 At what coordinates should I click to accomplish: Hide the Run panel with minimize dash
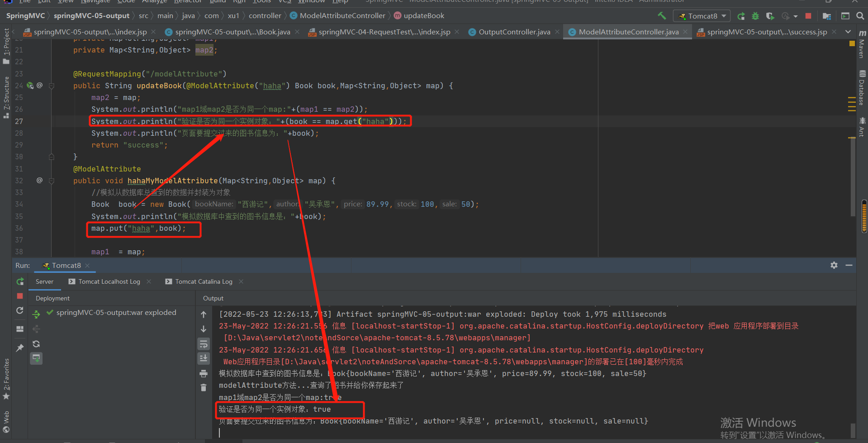tap(849, 265)
